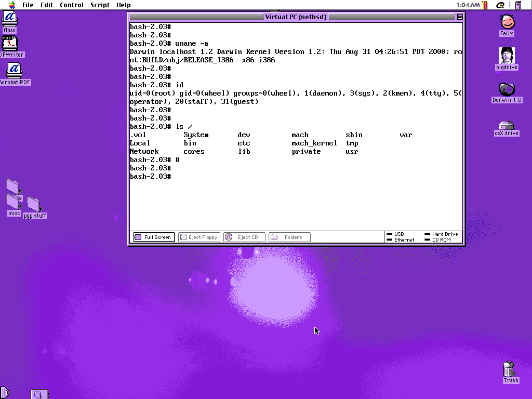The height and width of the screenshot is (399, 532).
Task: Click the battery status icon in menu bar
Action: (x=485, y=5)
